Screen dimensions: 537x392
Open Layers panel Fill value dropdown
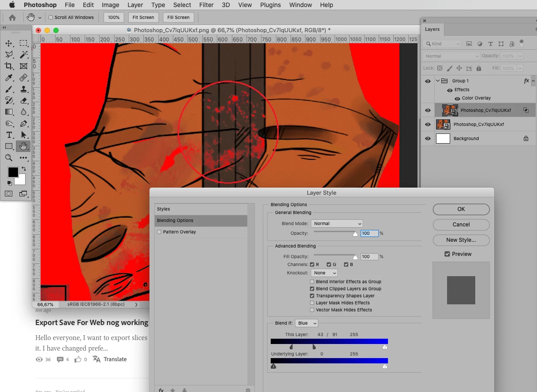pyautogui.click(x=520, y=68)
